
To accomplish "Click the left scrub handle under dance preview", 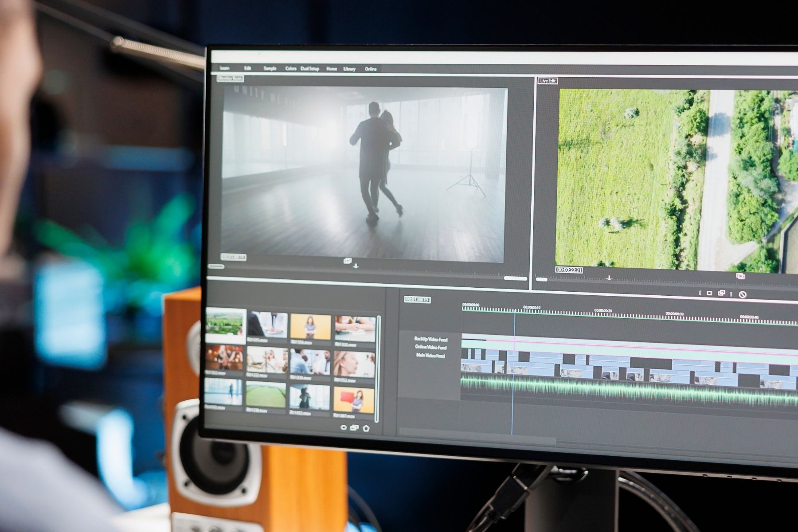I will click(x=216, y=266).
